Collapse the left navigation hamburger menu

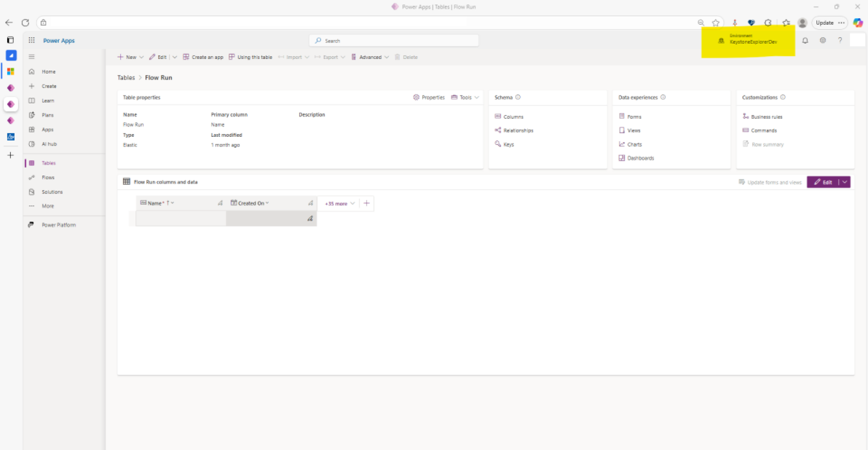click(x=31, y=57)
